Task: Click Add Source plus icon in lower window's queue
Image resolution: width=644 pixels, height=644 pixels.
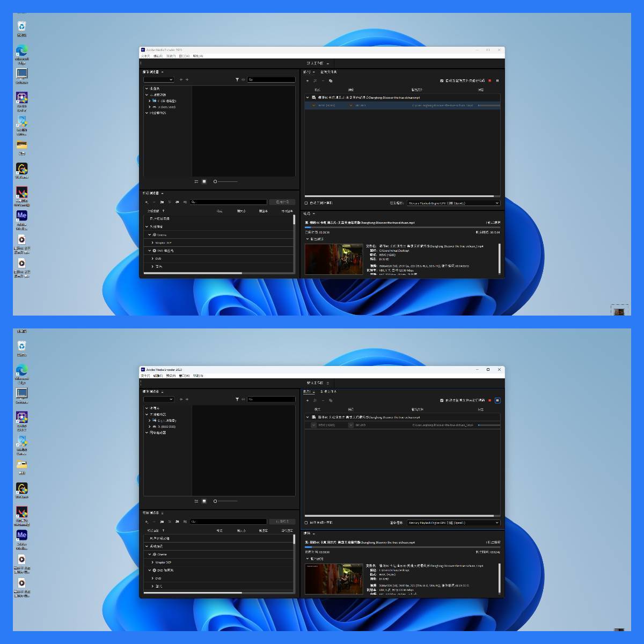Action: [308, 400]
